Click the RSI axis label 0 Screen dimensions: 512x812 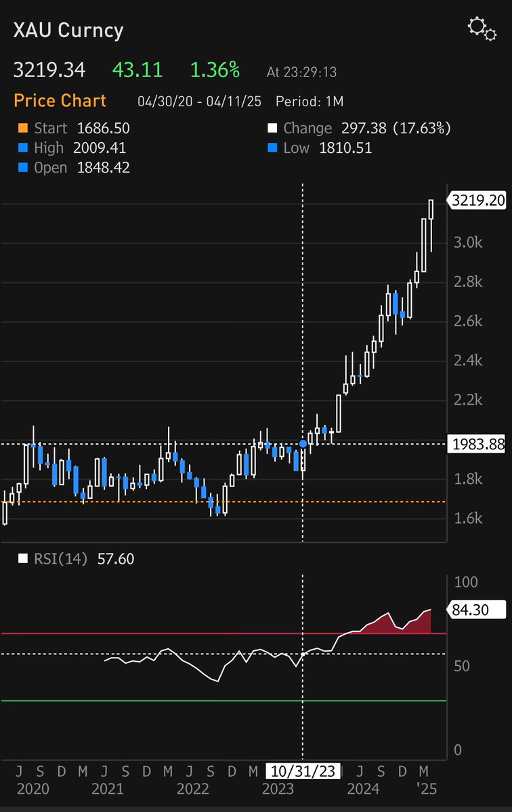click(x=457, y=749)
